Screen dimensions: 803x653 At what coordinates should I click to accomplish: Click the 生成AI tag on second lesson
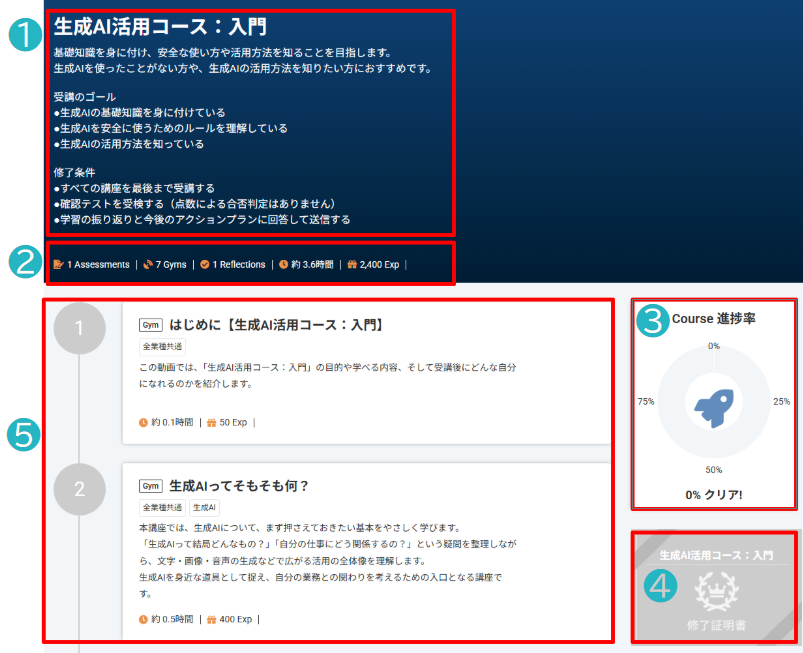click(x=204, y=508)
